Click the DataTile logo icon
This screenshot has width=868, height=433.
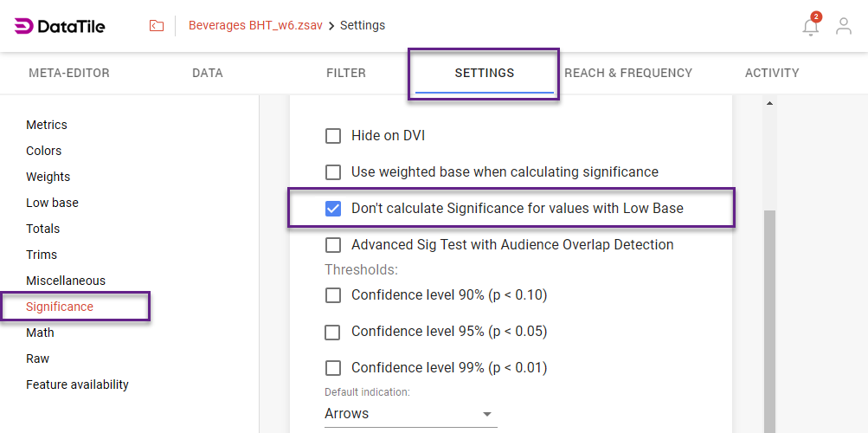tap(24, 26)
